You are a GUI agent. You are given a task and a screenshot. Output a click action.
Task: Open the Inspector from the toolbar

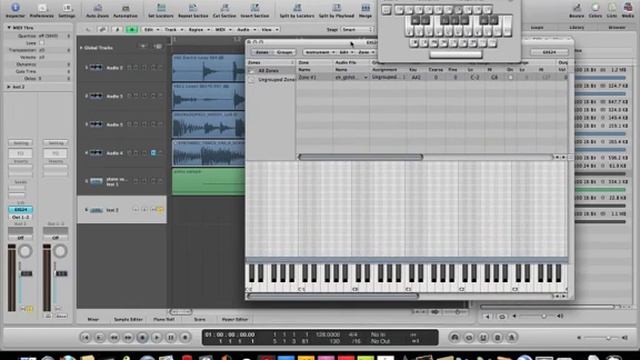click(15, 10)
